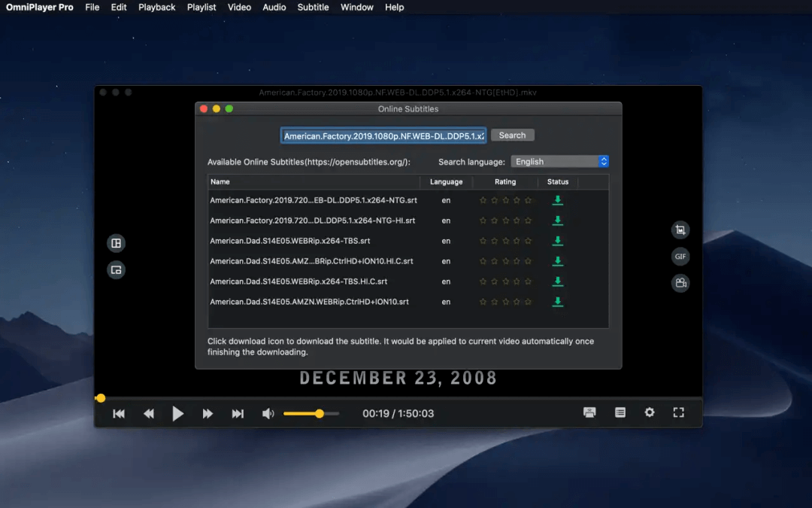
Task: Open the playlist icon in control bar
Action: coord(620,412)
